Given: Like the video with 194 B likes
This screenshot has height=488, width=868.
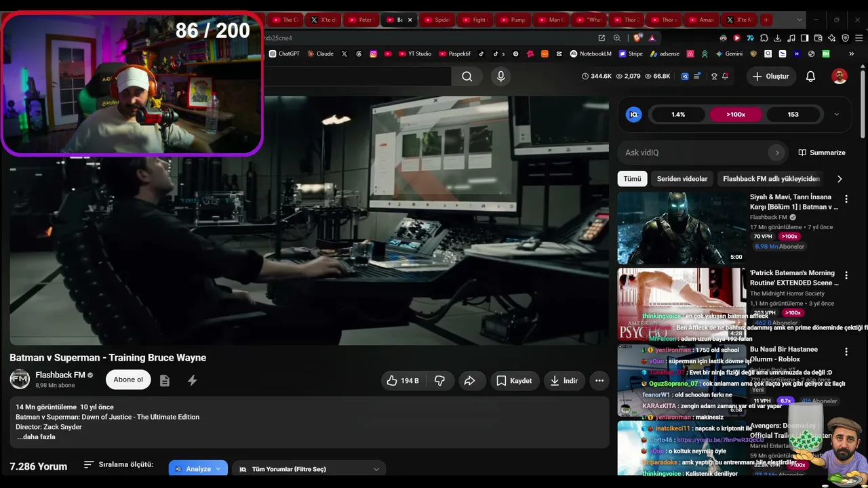Looking at the screenshot, I should click(x=403, y=381).
